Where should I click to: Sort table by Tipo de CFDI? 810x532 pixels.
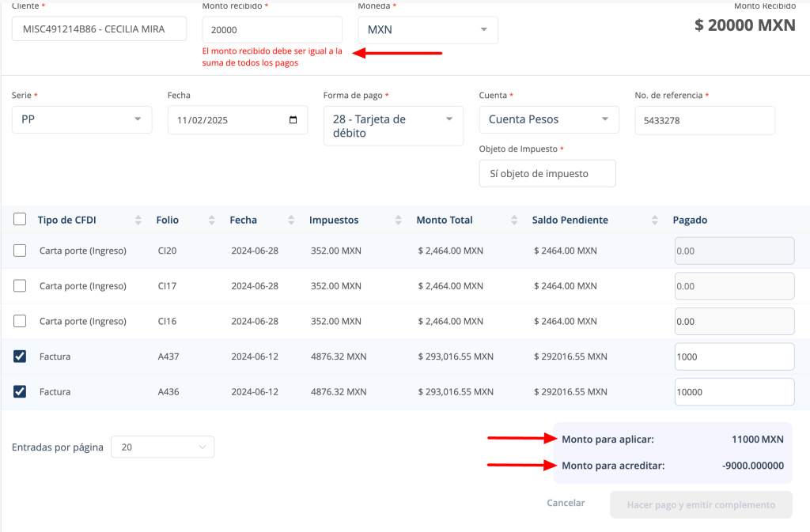(x=138, y=221)
